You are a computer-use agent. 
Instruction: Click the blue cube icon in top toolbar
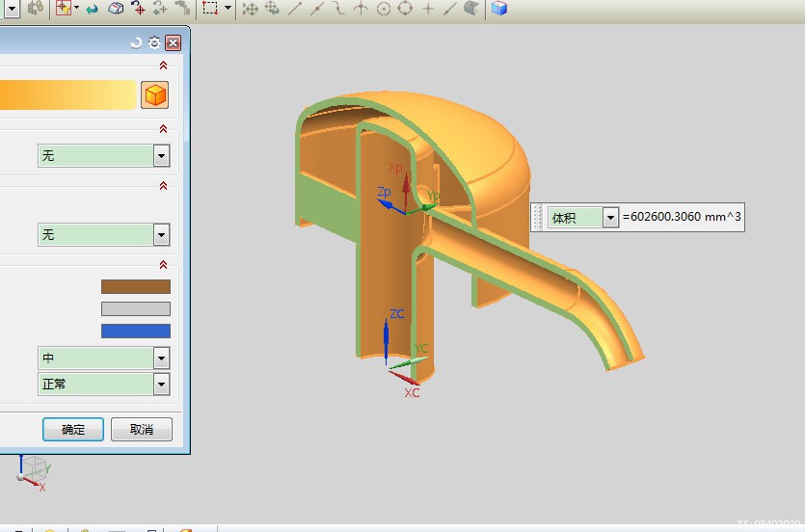click(x=498, y=9)
